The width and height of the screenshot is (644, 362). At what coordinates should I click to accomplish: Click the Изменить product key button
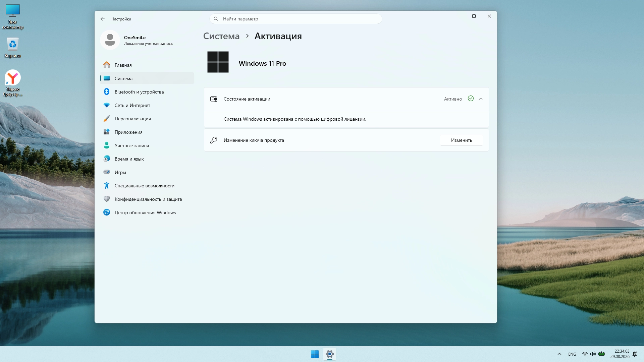point(462,140)
